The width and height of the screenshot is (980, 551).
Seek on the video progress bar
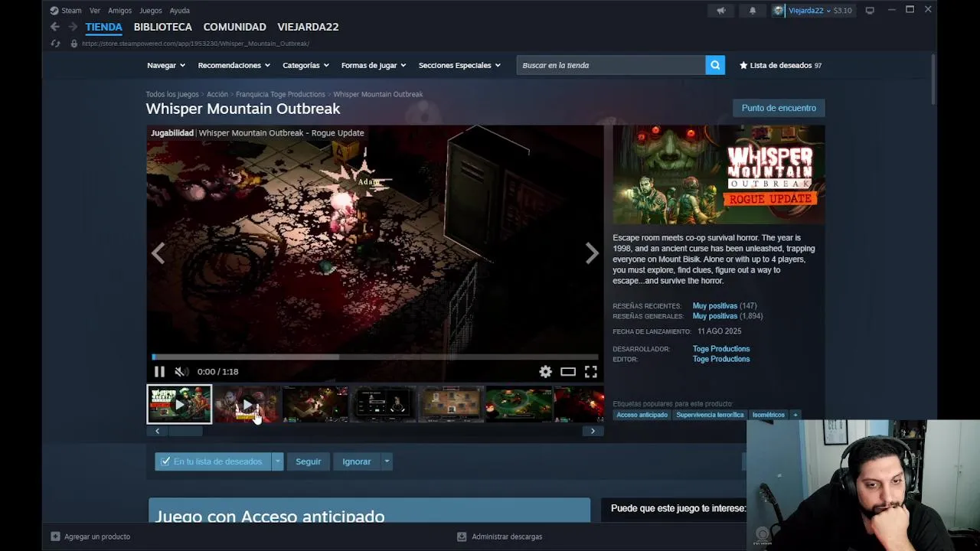pyautogui.click(x=375, y=357)
